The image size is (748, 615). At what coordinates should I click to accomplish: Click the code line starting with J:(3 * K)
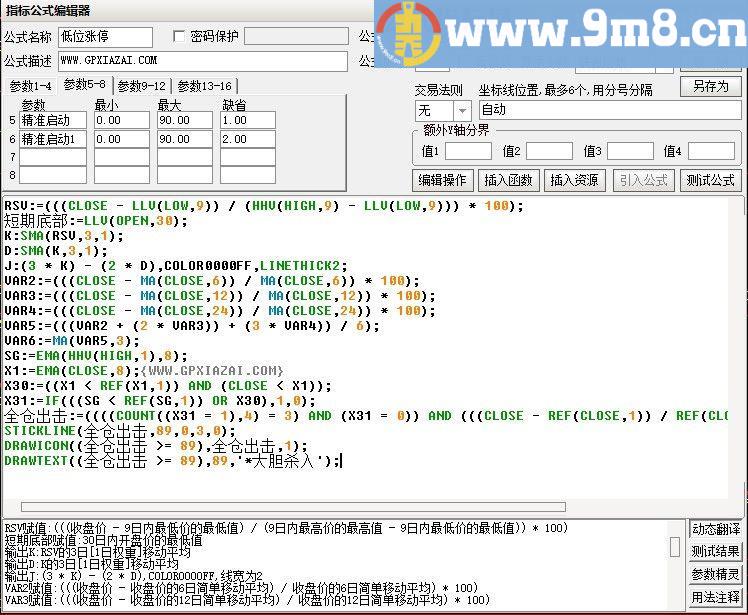pyautogui.click(x=176, y=266)
